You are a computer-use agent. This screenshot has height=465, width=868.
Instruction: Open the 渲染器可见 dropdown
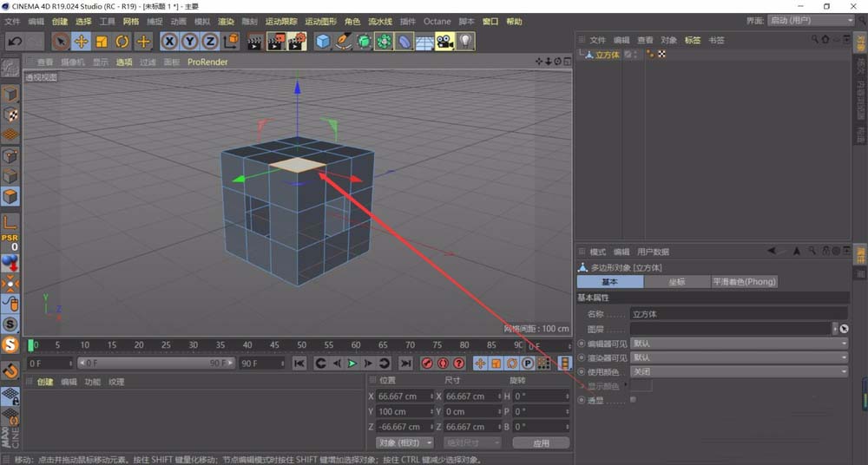(739, 357)
